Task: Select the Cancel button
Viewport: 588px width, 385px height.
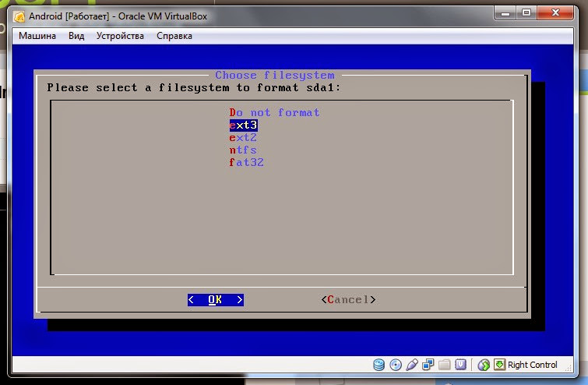Action: pyautogui.click(x=348, y=299)
